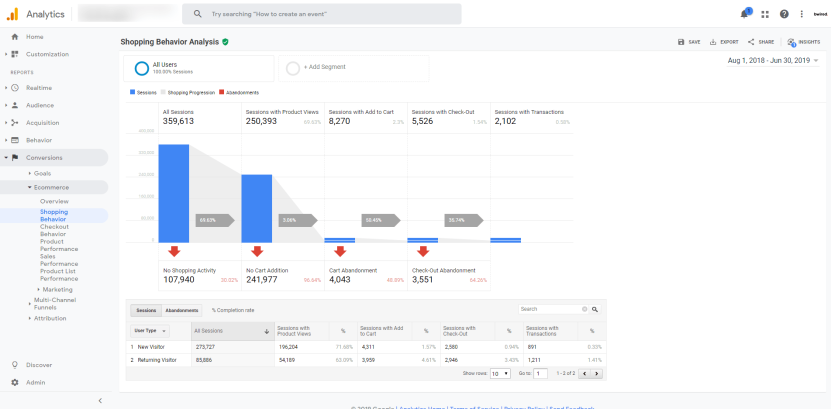
Task: Go to previous table page arrow
Action: click(585, 374)
